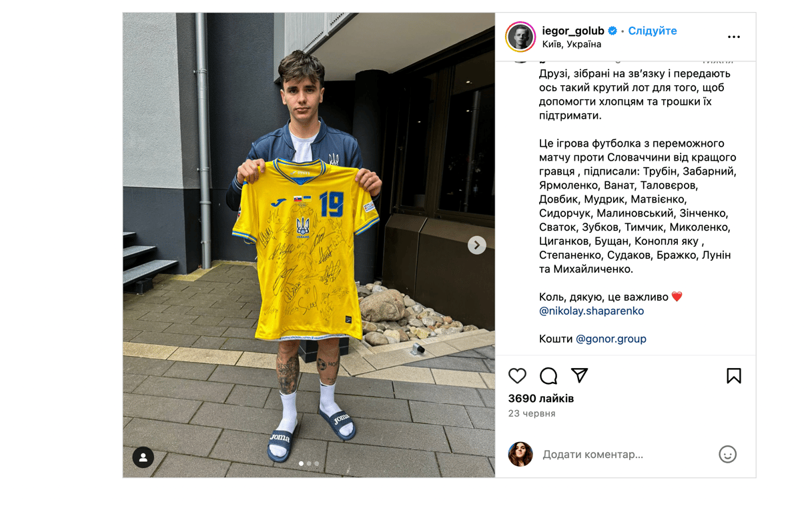Open iegor_golub profile picture

pyautogui.click(x=520, y=37)
